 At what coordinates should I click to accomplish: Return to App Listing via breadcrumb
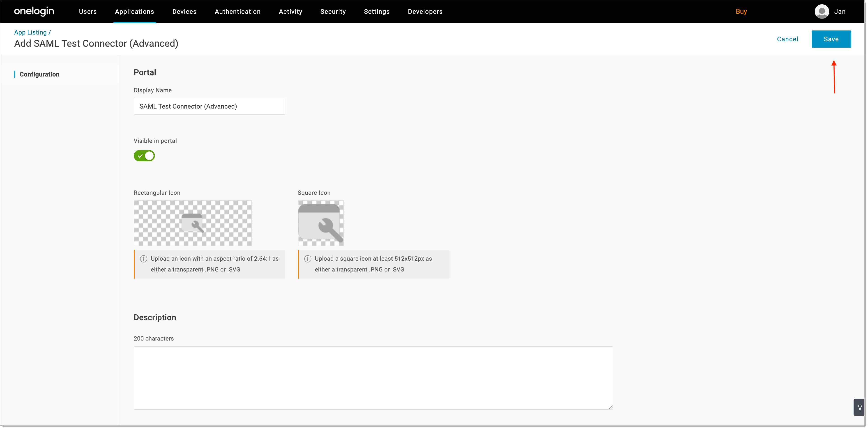click(30, 32)
